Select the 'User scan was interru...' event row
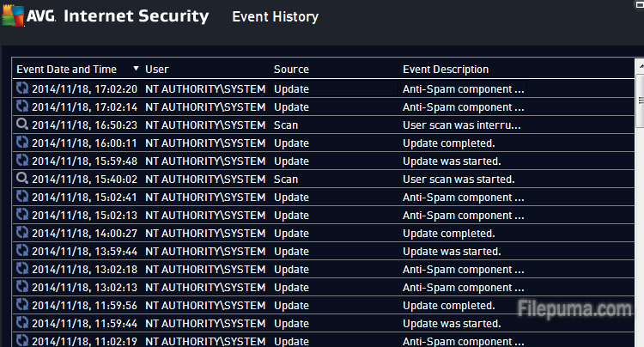Image resolution: width=644 pixels, height=347 pixels. [x=461, y=125]
